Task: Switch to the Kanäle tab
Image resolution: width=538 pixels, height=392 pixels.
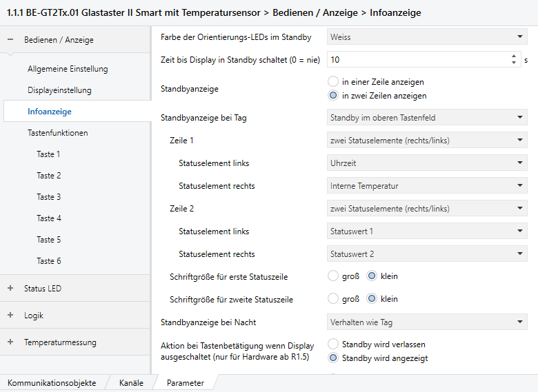Action: [x=131, y=382]
